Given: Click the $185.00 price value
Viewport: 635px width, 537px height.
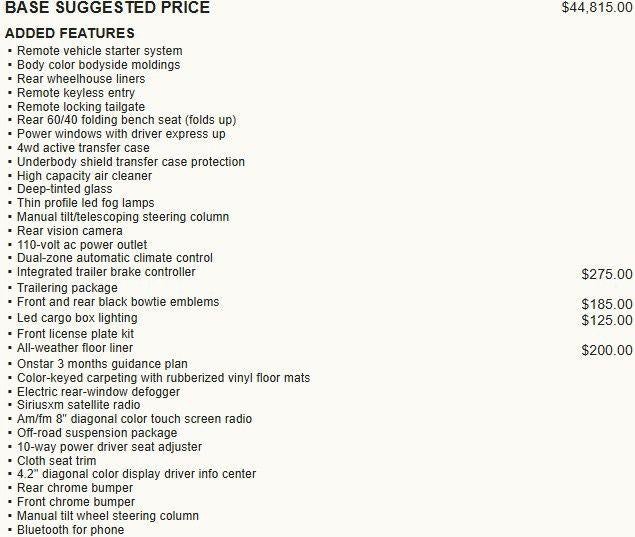Looking at the screenshot, I should click(607, 304).
